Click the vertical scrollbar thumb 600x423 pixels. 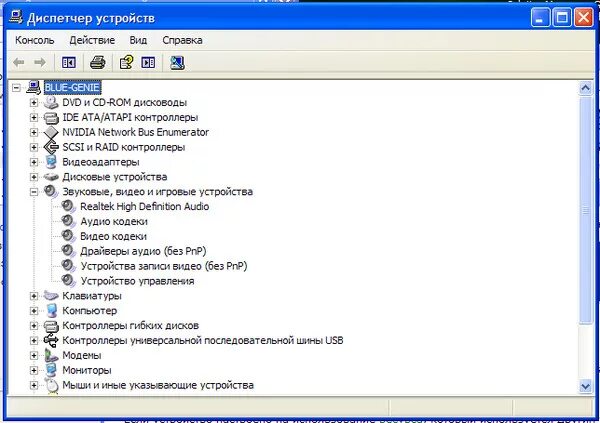[x=585, y=211]
